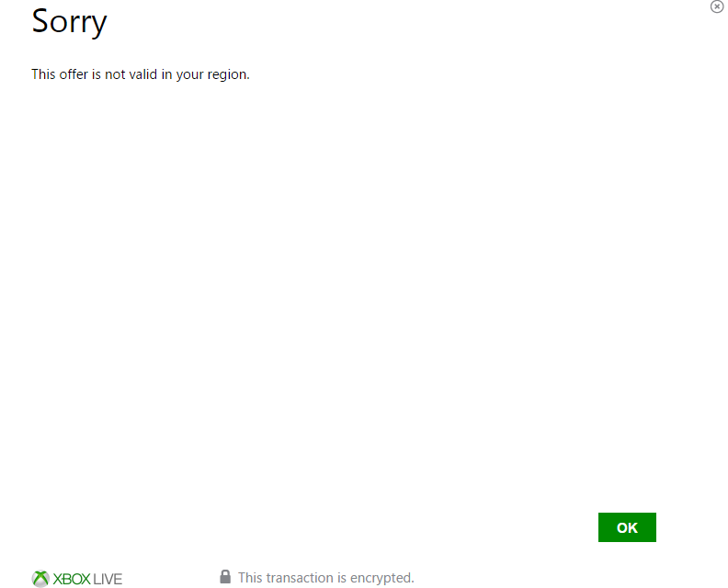Click the green OK button
This screenshot has width=728, height=588.
tap(627, 527)
